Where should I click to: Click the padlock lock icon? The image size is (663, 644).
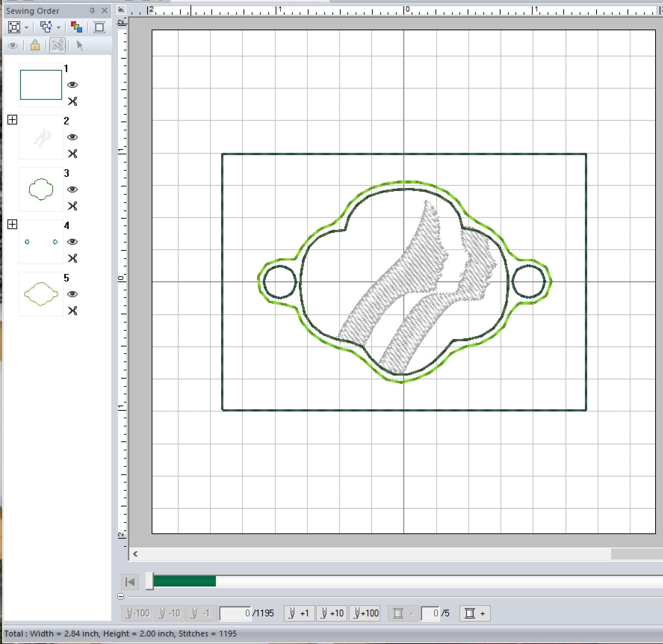35,46
